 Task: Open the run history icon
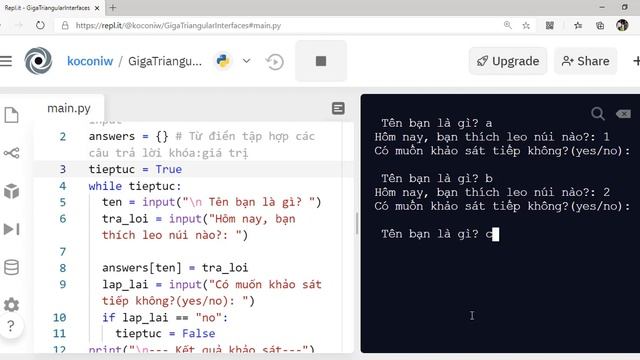point(274,62)
